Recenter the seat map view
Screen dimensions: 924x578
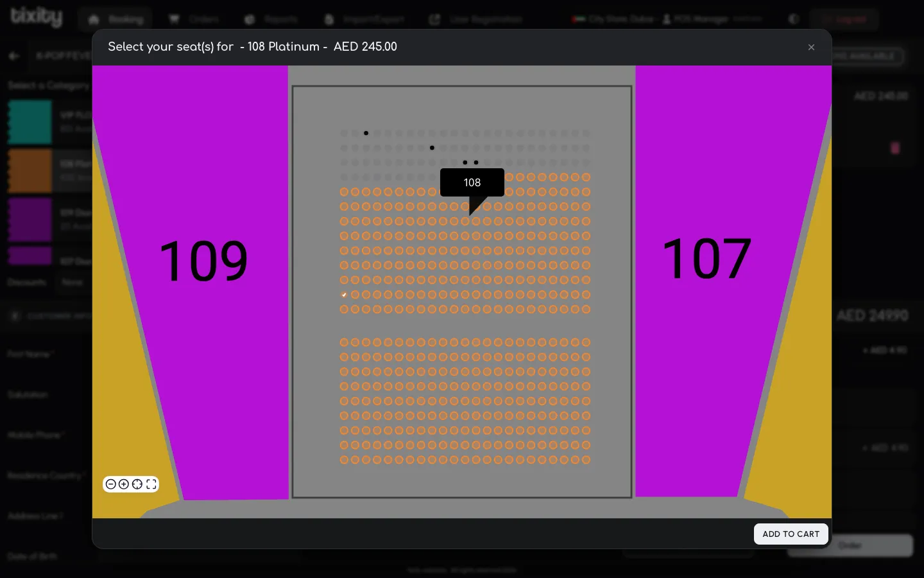point(137,484)
